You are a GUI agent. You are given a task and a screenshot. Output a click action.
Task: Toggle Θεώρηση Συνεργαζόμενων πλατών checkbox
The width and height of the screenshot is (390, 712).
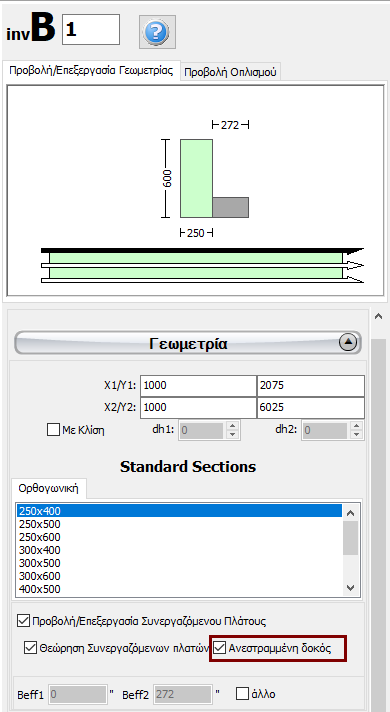click(30, 648)
